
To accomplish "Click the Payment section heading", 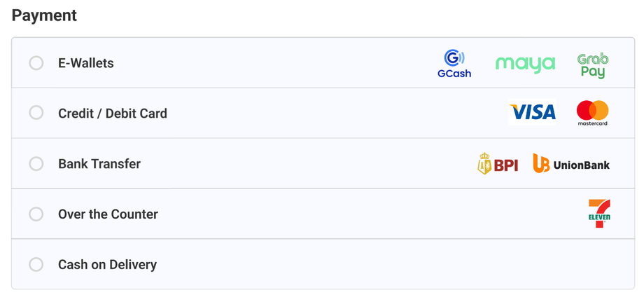I will point(44,15).
